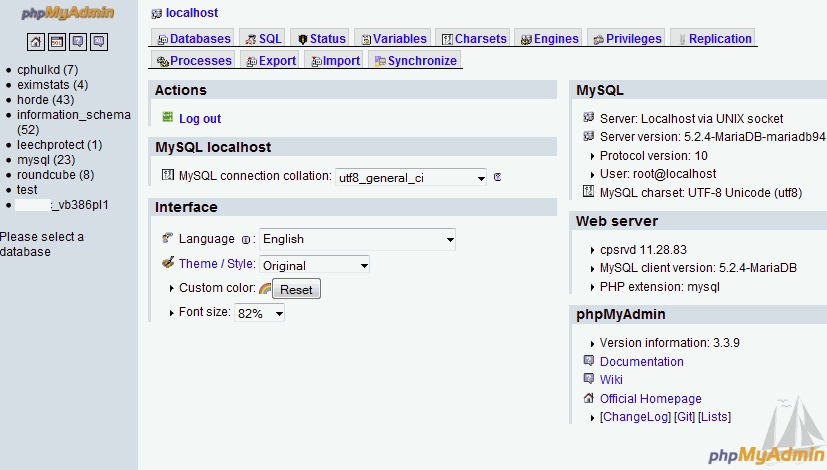Click the connection collation label icon
Image resolution: width=827 pixels, height=470 pixels.
pyautogui.click(x=168, y=175)
